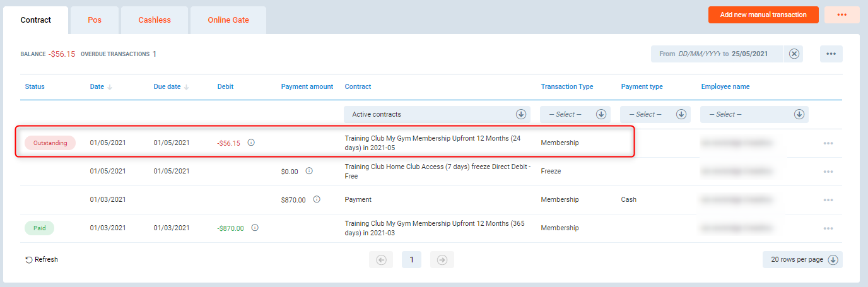Open row options for Freeze transaction

coord(828,172)
